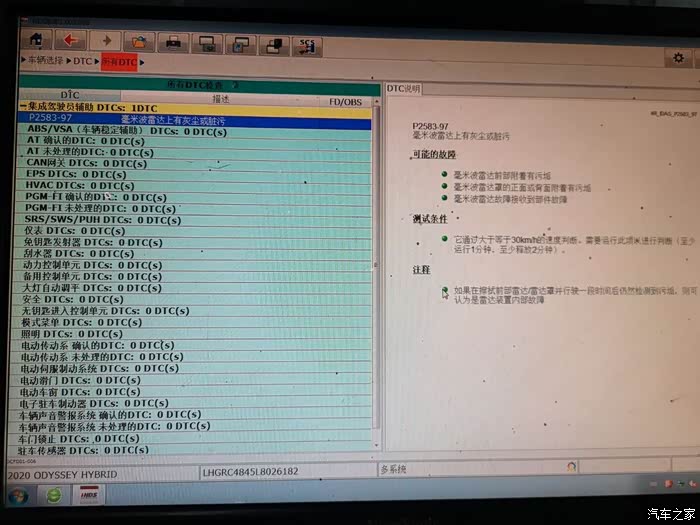Select 电动车窗 DTCs row
Viewport: 700px width, 525px height.
(189, 392)
